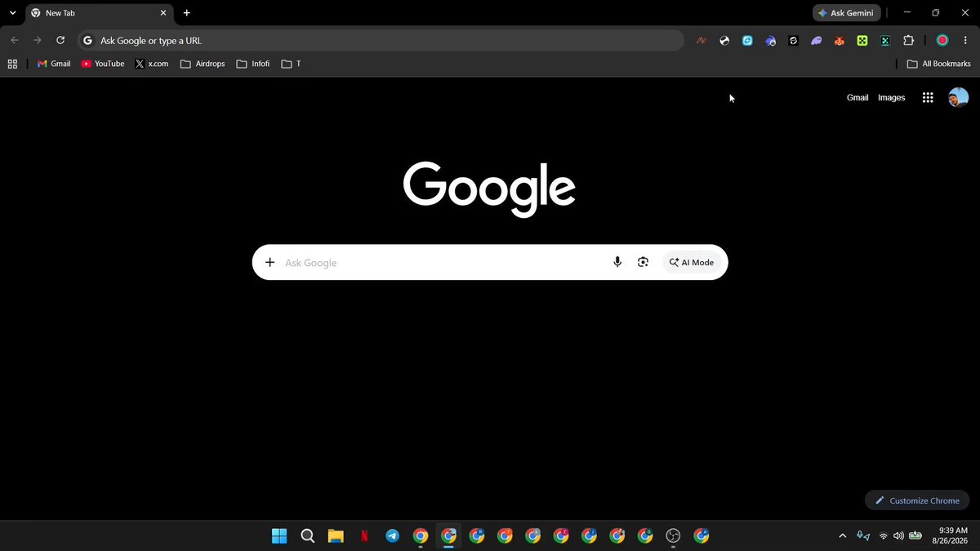Open the brown squiggle extension icon

pyautogui.click(x=702, y=40)
